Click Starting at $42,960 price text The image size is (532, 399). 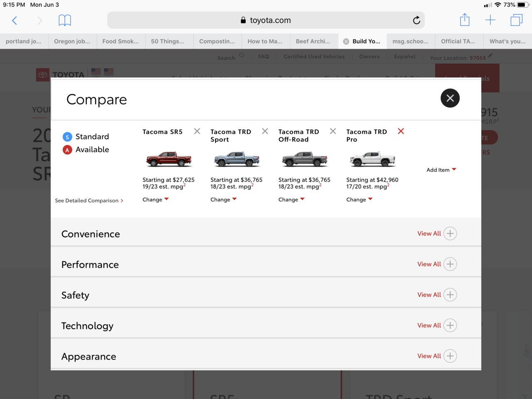tap(372, 180)
